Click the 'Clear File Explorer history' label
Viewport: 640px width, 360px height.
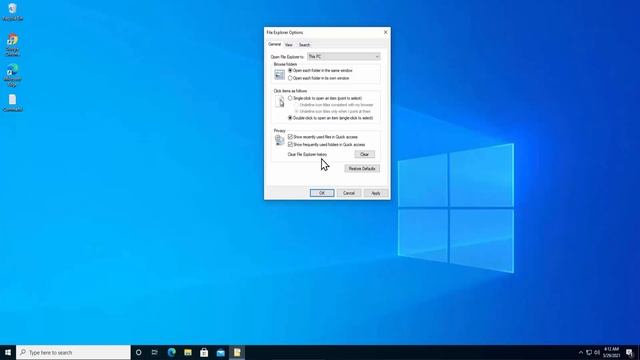(307, 154)
